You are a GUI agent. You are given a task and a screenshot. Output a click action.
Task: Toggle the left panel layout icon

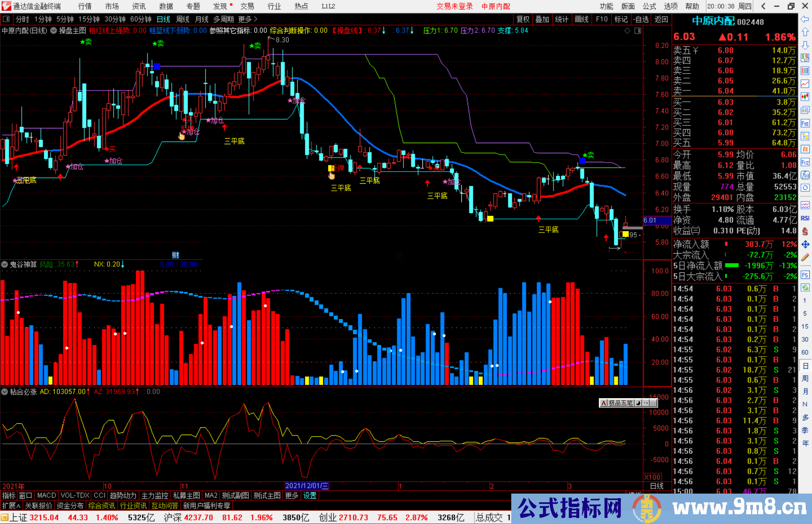pyautogui.click(x=6, y=19)
